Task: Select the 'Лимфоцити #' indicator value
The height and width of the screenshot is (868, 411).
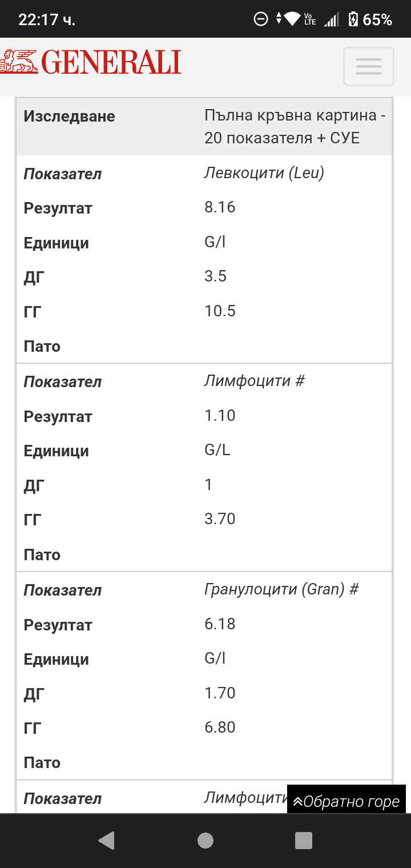Action: coord(255,381)
